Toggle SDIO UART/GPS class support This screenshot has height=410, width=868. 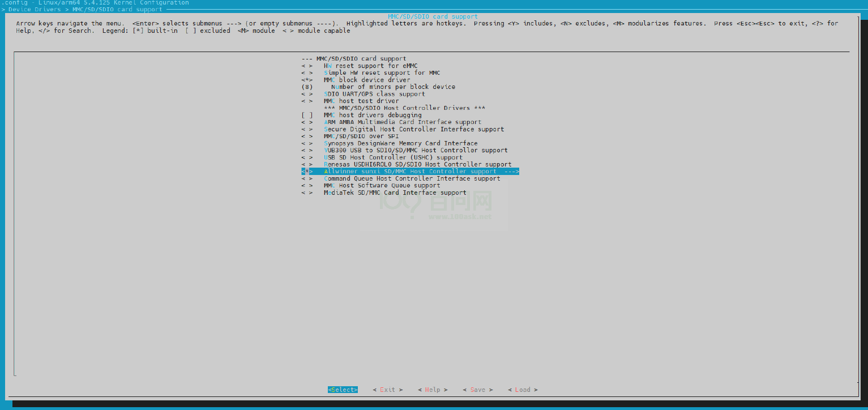363,94
